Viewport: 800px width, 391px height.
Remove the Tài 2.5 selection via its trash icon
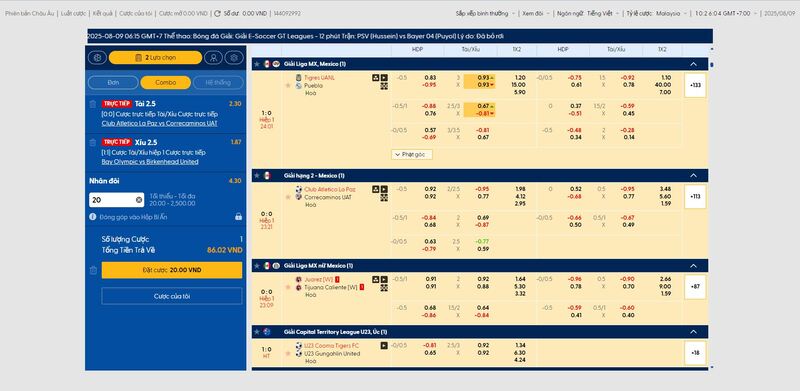click(92, 104)
